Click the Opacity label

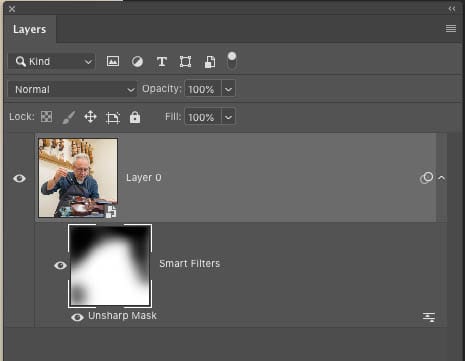[162, 89]
